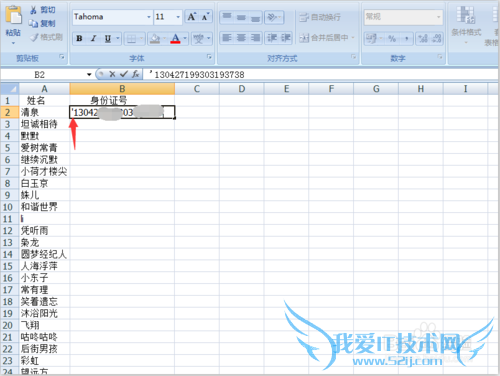Image resolution: width=500 pixels, height=376 pixels.
Task: Cancel the formula bar entry
Action: click(112, 74)
